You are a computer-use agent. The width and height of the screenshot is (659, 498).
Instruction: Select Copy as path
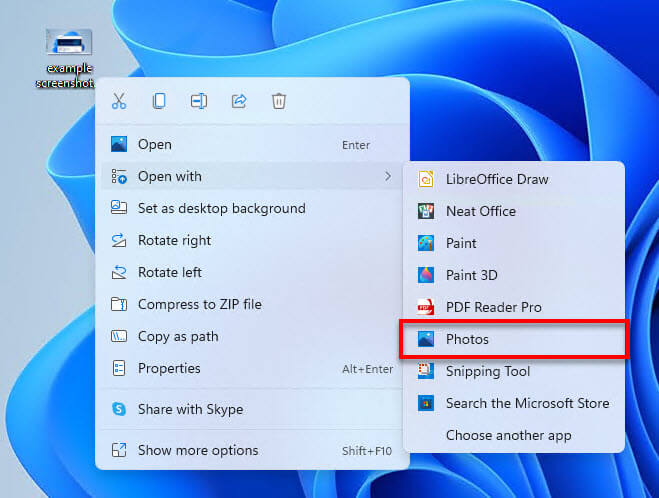252,336
